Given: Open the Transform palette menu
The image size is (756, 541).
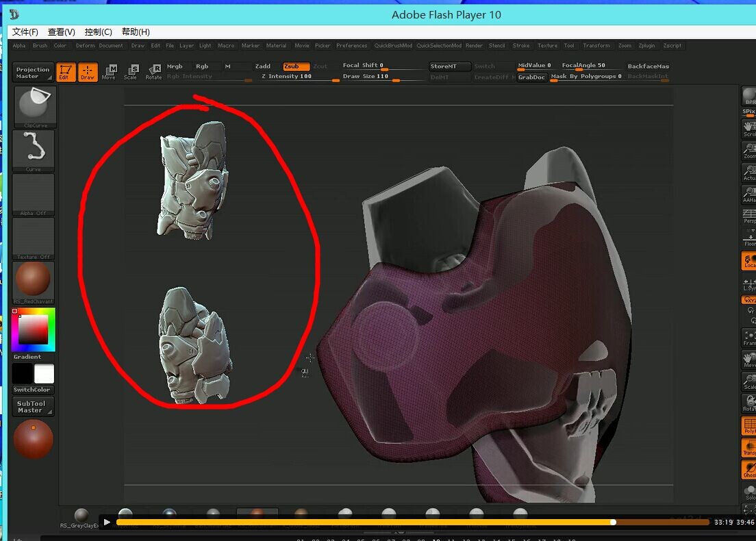Looking at the screenshot, I should tap(596, 46).
